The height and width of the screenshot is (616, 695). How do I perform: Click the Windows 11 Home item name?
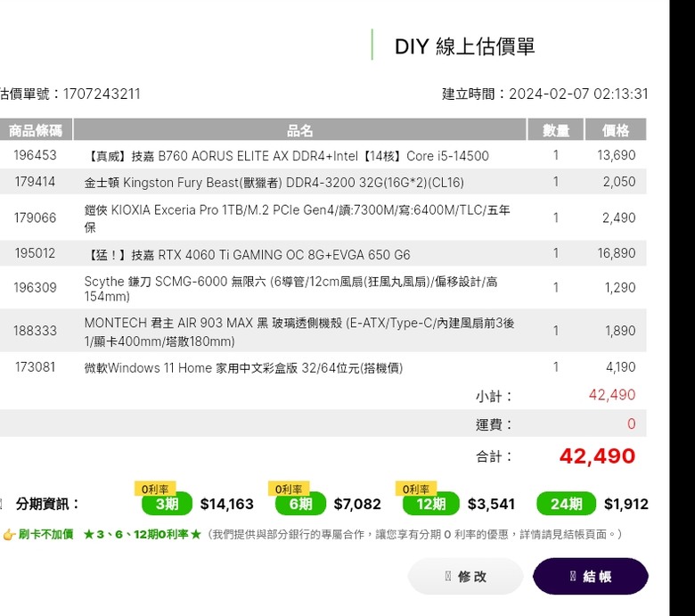coord(243,367)
